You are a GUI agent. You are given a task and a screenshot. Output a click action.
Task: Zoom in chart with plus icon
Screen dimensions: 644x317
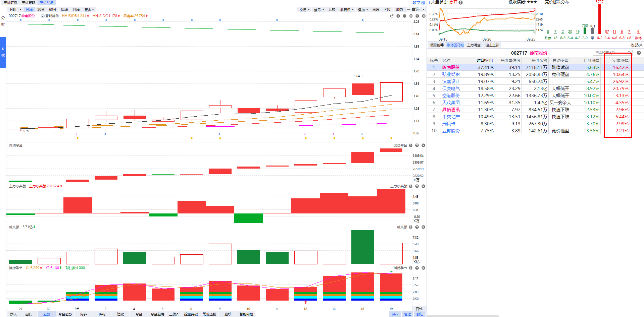click(x=398, y=16)
